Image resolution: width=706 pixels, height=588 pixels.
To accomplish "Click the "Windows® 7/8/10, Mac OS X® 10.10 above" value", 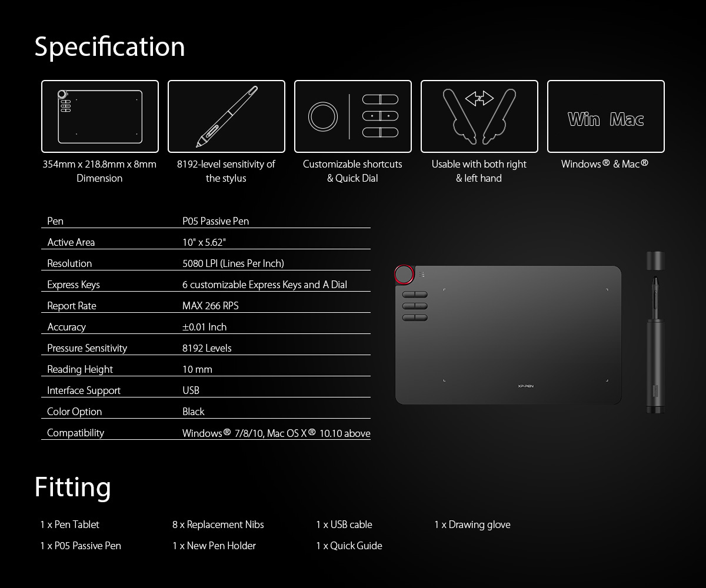I will (x=277, y=433).
